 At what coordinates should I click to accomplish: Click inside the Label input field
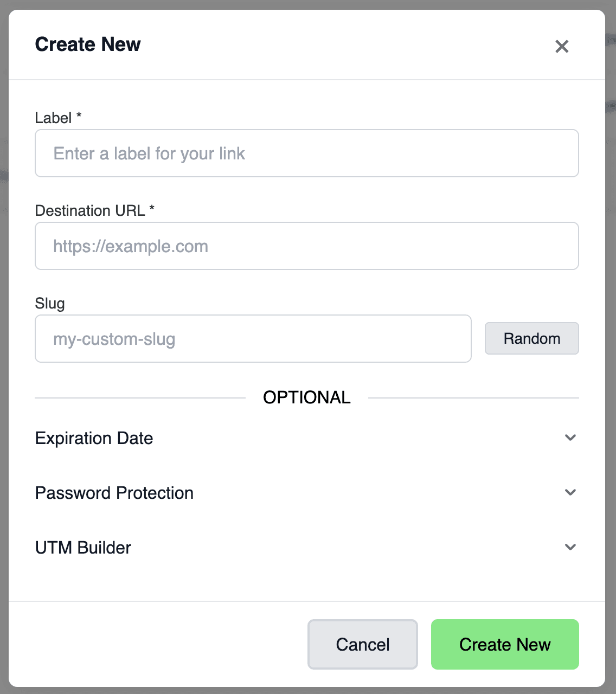click(306, 153)
